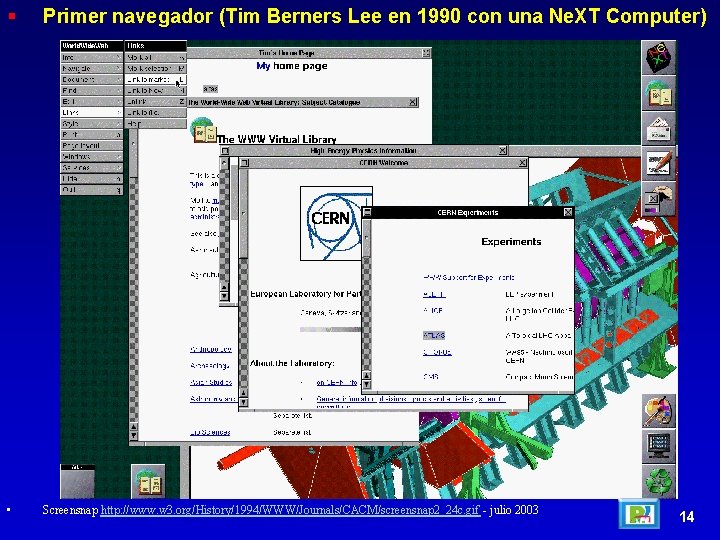Click scroll-down arrow in High Energy Physics window

[224, 296]
